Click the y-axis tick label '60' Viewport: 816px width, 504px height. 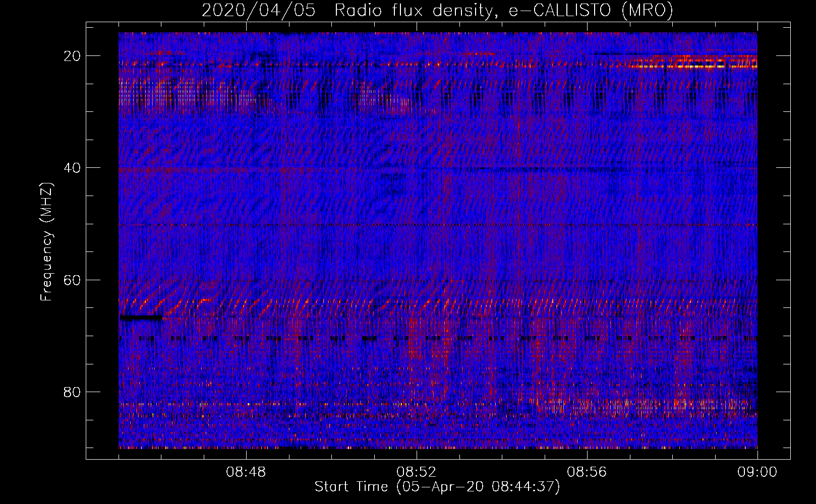click(x=73, y=280)
